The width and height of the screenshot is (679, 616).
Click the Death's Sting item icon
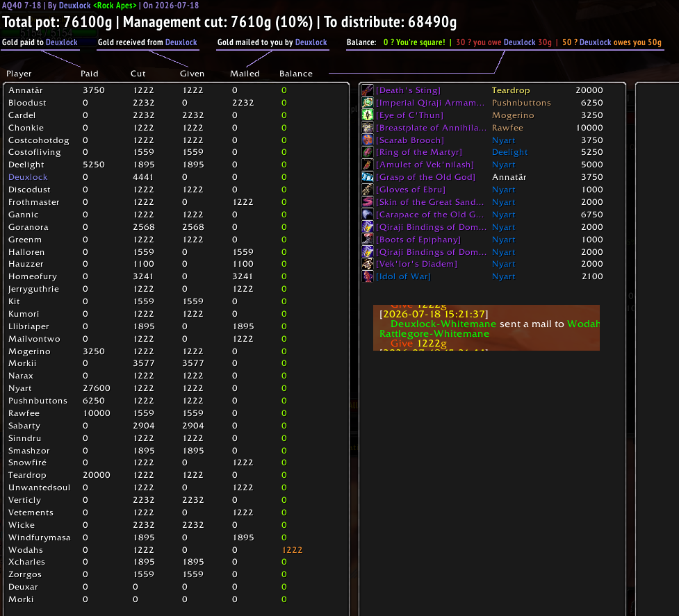pyautogui.click(x=367, y=90)
